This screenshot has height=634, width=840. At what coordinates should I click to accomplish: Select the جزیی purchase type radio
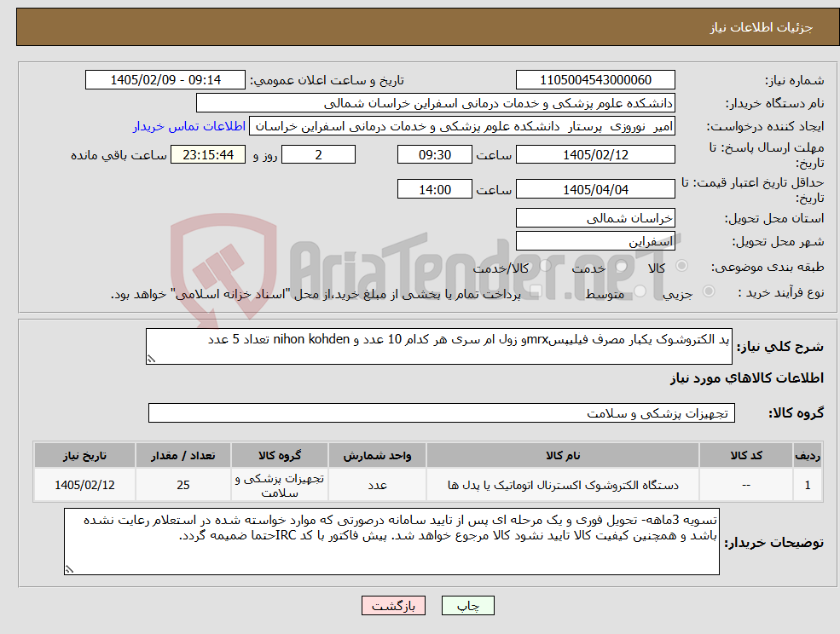pos(708,291)
